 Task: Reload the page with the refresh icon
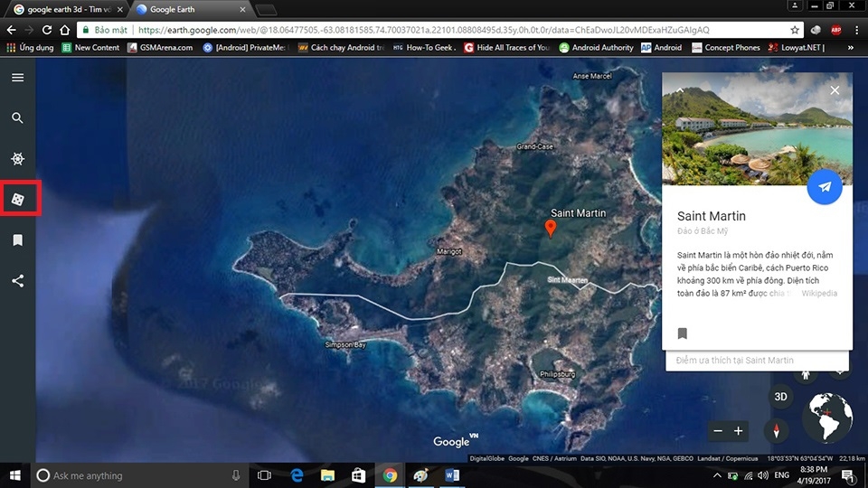click(47, 30)
